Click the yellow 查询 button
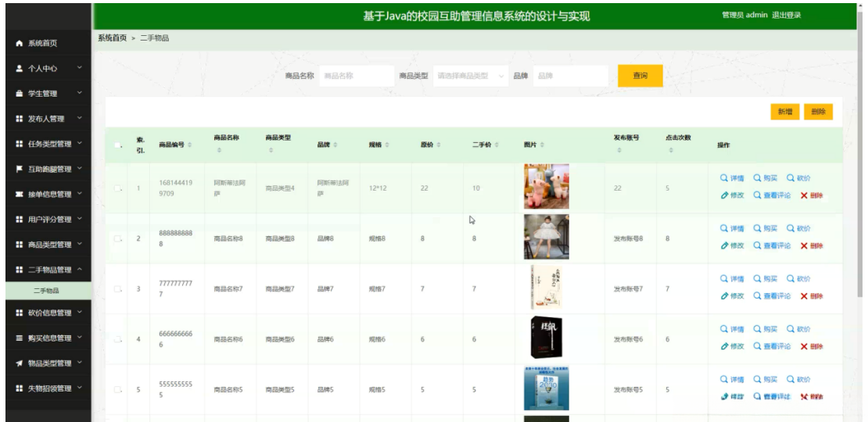The image size is (868, 422). (640, 76)
